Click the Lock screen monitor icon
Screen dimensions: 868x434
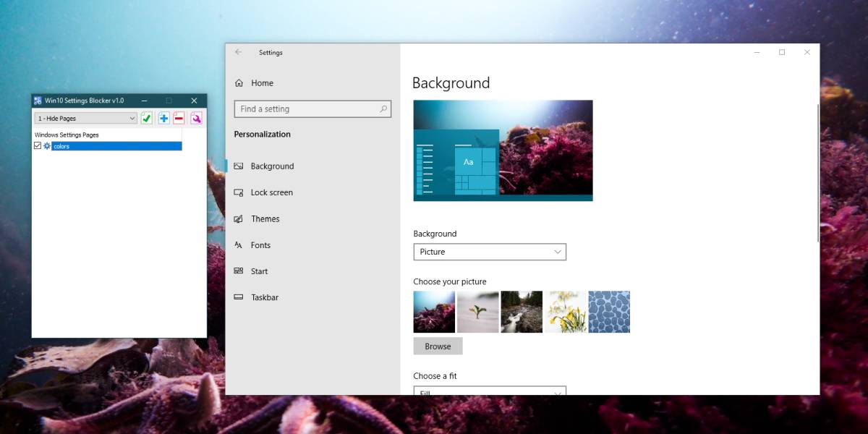coord(239,192)
